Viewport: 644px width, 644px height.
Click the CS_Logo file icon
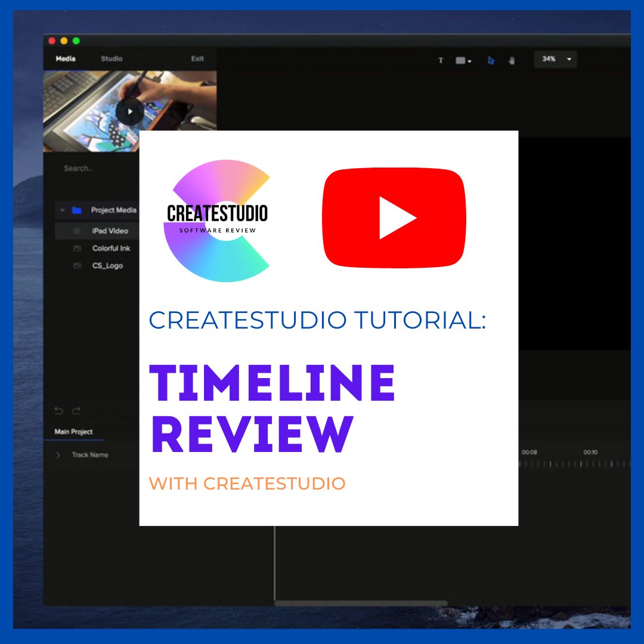pyautogui.click(x=77, y=266)
